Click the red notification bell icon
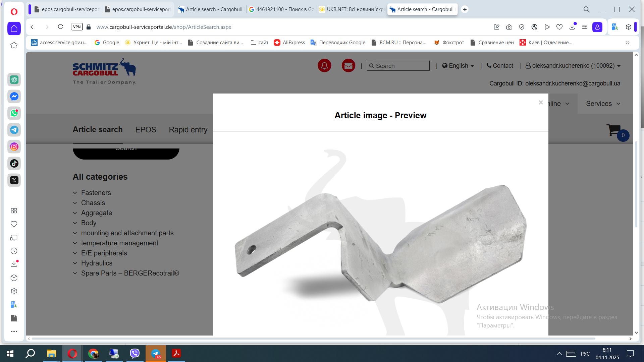The image size is (644, 362). (324, 65)
